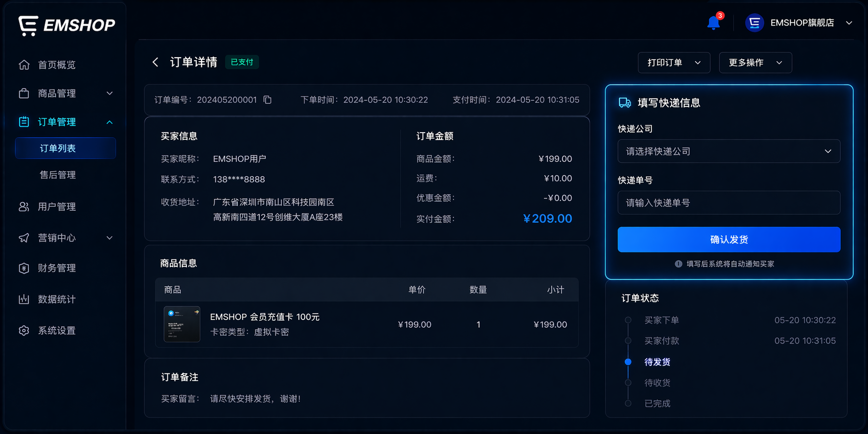Open the account menu chevron

[849, 23]
